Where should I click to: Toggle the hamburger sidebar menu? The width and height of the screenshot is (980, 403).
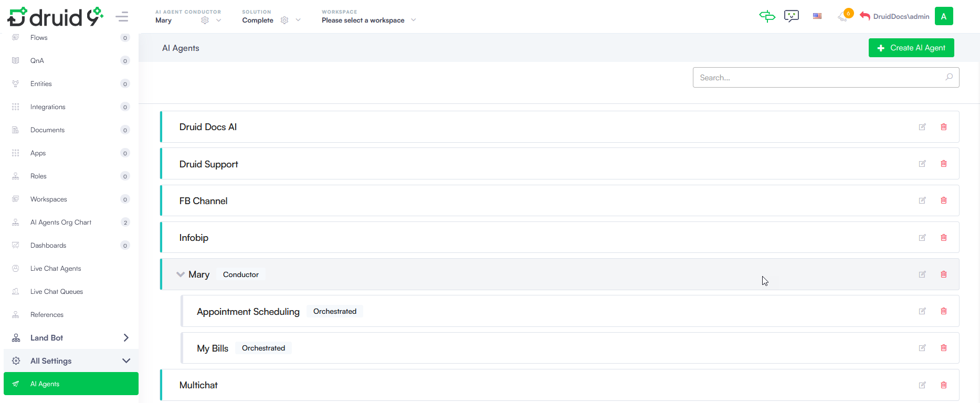click(122, 17)
